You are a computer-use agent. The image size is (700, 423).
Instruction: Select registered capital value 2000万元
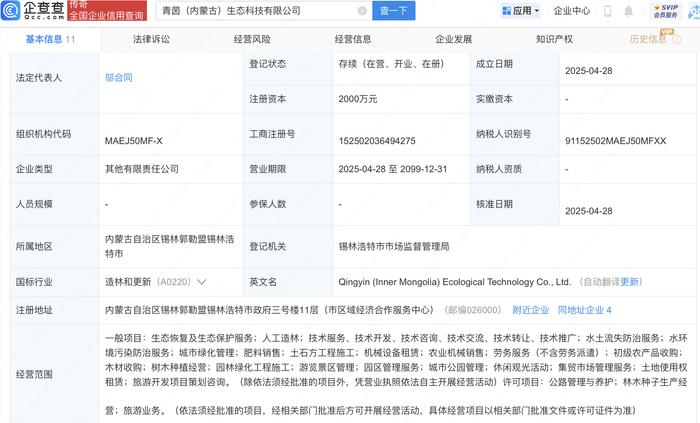pyautogui.click(x=358, y=99)
